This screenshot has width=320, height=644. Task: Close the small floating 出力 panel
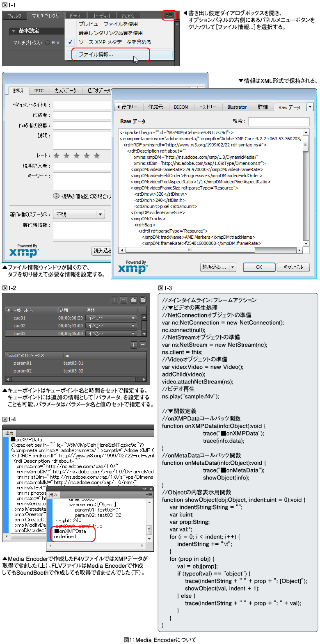tap(151, 489)
